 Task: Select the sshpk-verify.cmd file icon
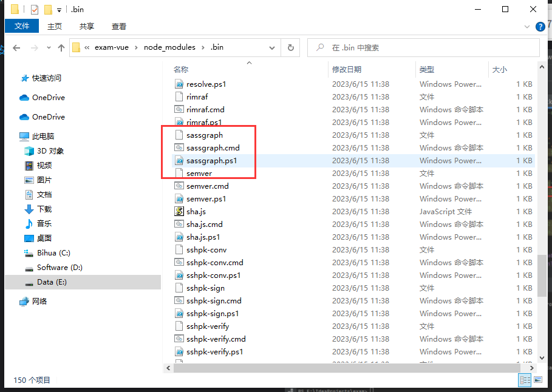point(179,339)
